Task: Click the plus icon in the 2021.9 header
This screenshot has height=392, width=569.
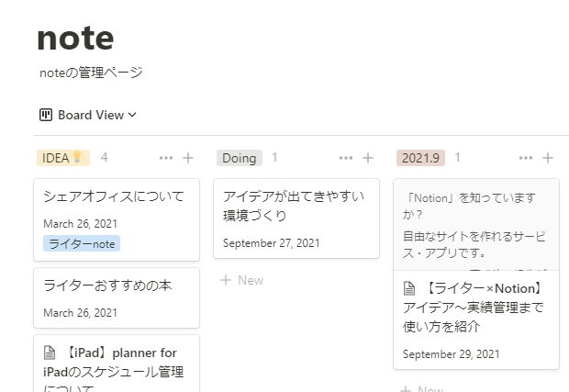Action: coord(548,158)
